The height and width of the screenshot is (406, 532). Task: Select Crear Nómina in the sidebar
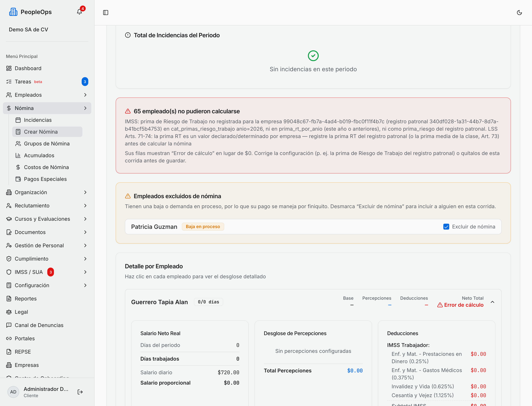click(x=47, y=132)
